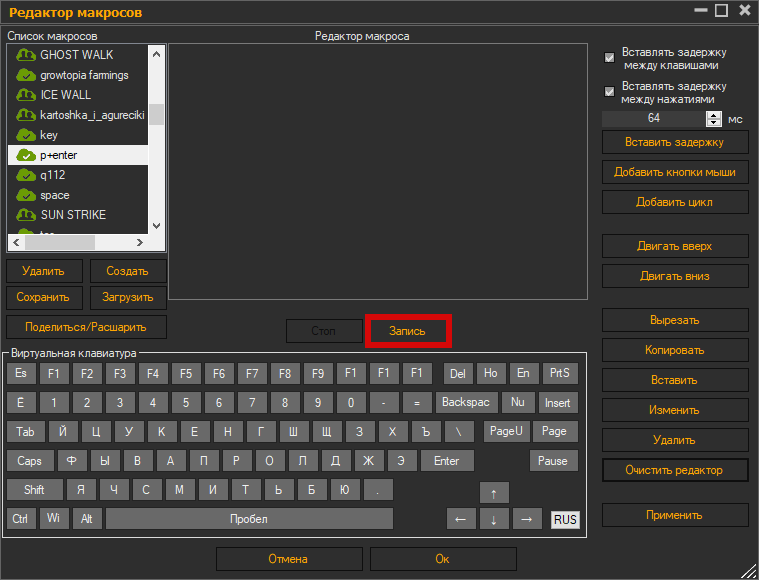Click the Enter key on virtual keyboard

[447, 461]
